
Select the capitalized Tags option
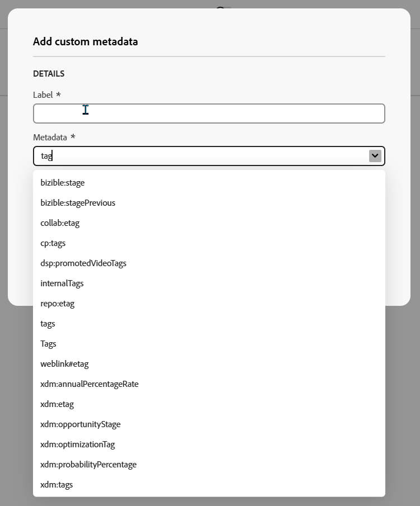pyautogui.click(x=49, y=344)
